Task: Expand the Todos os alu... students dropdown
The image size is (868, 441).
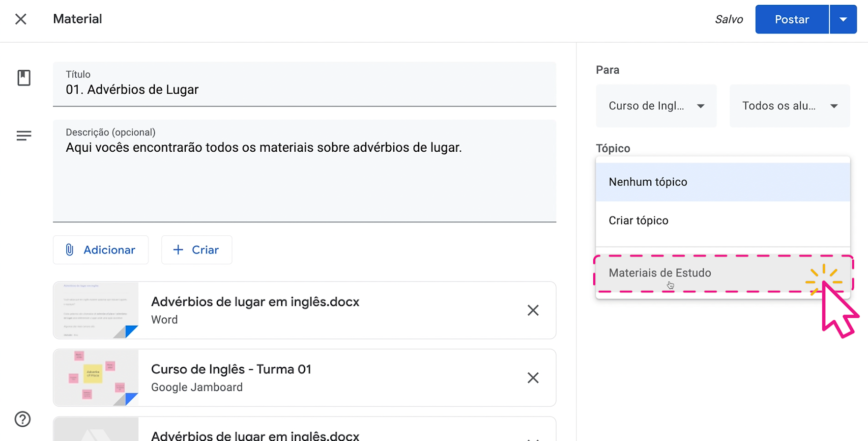Action: [790, 106]
